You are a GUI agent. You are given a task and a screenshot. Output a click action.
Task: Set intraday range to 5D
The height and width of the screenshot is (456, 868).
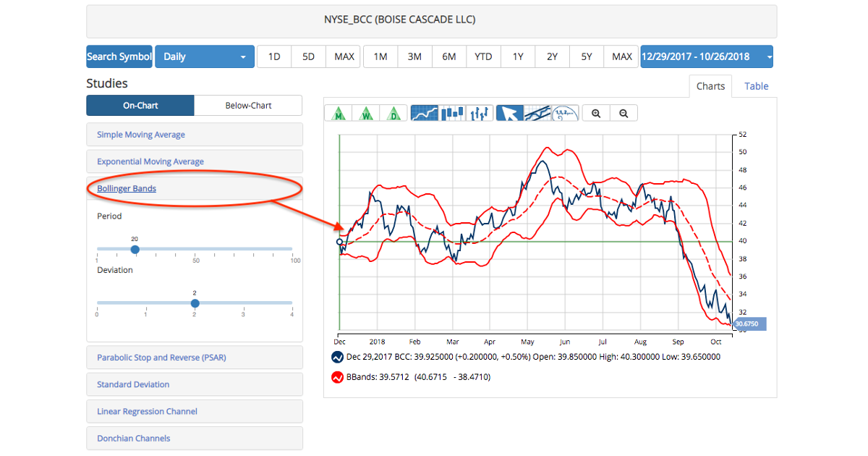point(308,56)
